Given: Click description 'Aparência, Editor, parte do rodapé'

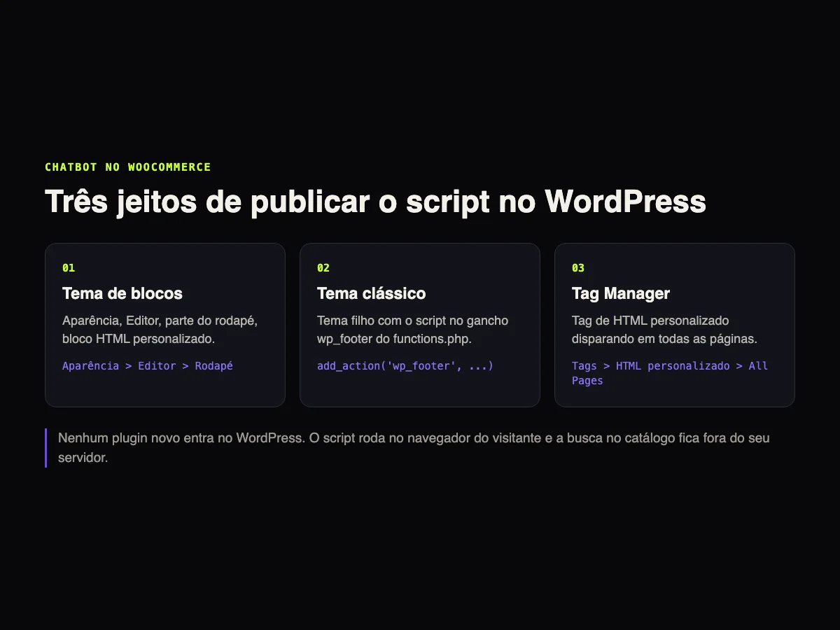Looking at the screenshot, I should tap(160, 330).
